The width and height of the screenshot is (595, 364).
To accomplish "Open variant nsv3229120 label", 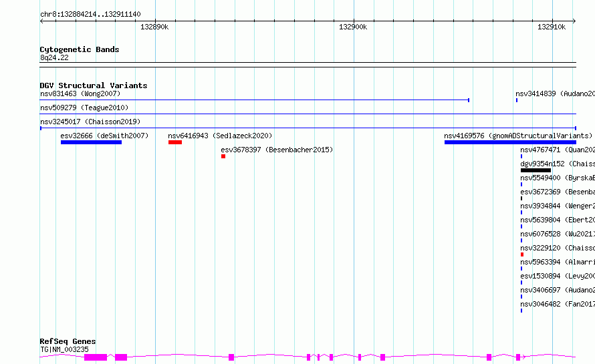I will tap(558, 248).
